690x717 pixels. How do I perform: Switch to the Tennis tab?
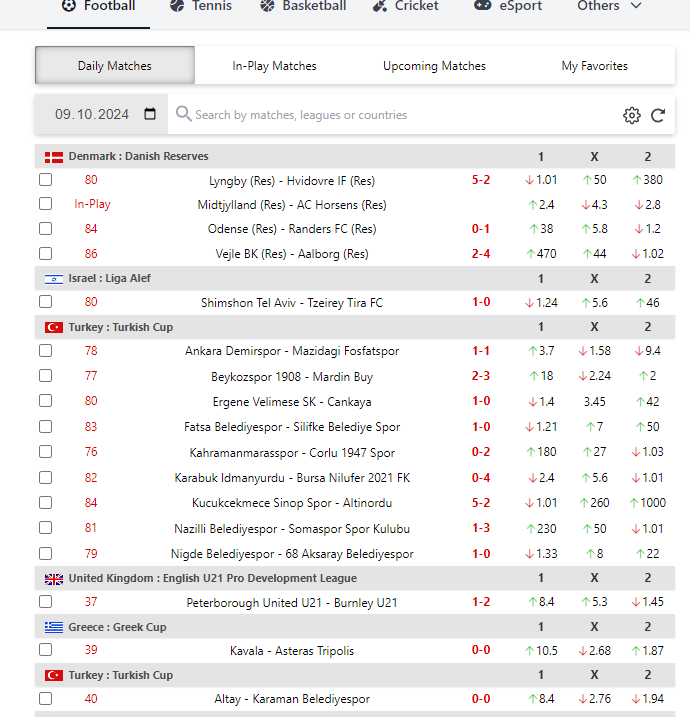pyautogui.click(x=201, y=6)
